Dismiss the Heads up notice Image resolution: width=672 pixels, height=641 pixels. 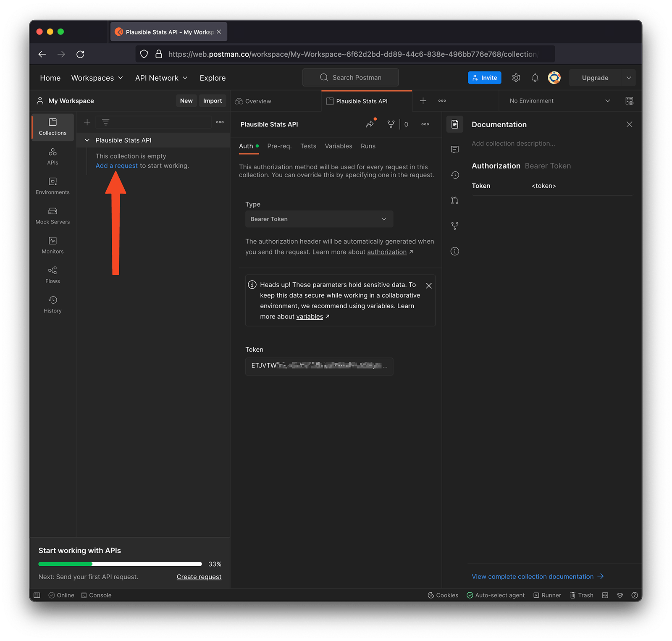pos(429,286)
